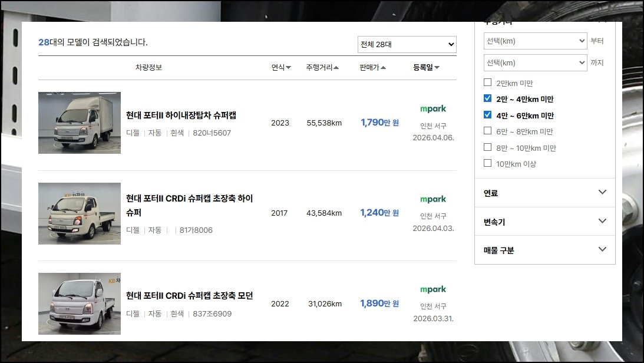
Task: Sort by 연식 column header
Action: [x=281, y=67]
